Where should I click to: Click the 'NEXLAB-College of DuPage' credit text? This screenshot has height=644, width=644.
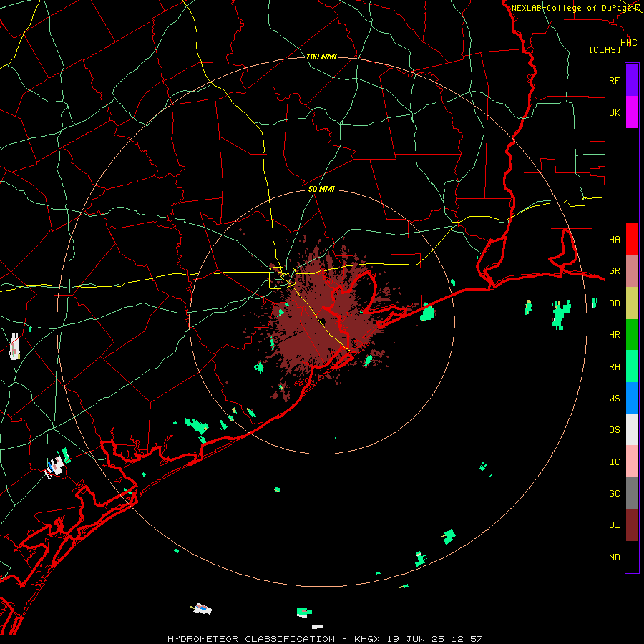point(571,8)
